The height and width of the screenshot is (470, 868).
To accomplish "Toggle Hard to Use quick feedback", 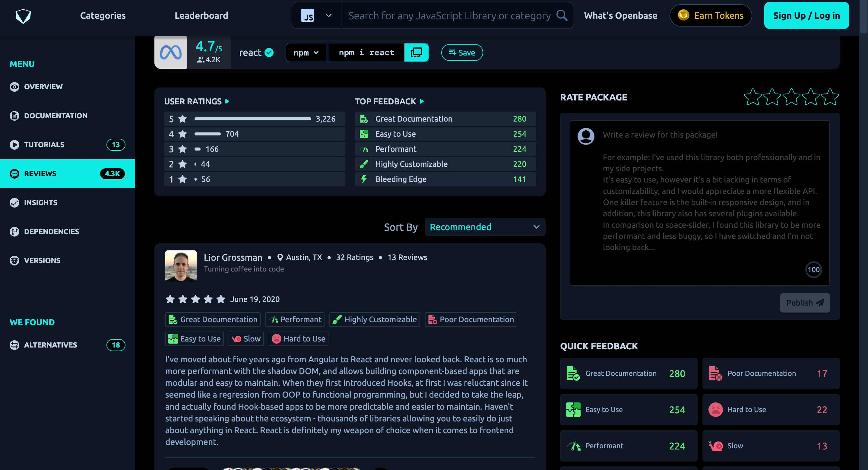I will pyautogui.click(x=770, y=409).
